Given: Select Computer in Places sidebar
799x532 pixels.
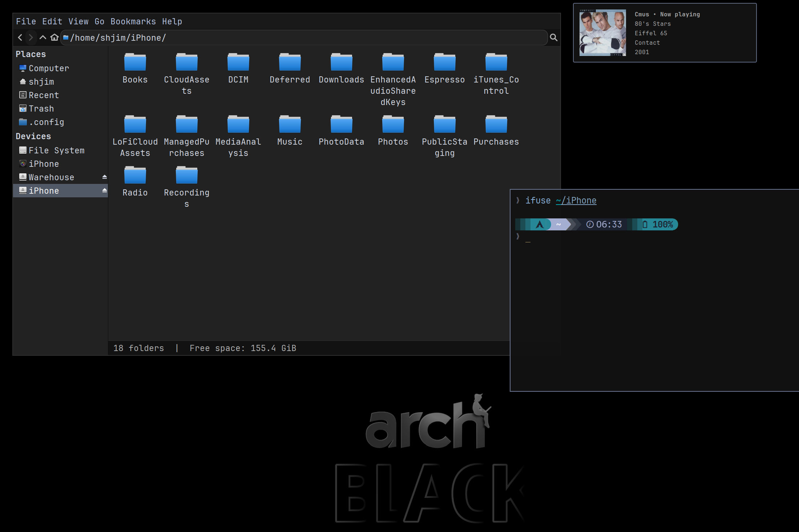Looking at the screenshot, I should click(x=60, y=68).
